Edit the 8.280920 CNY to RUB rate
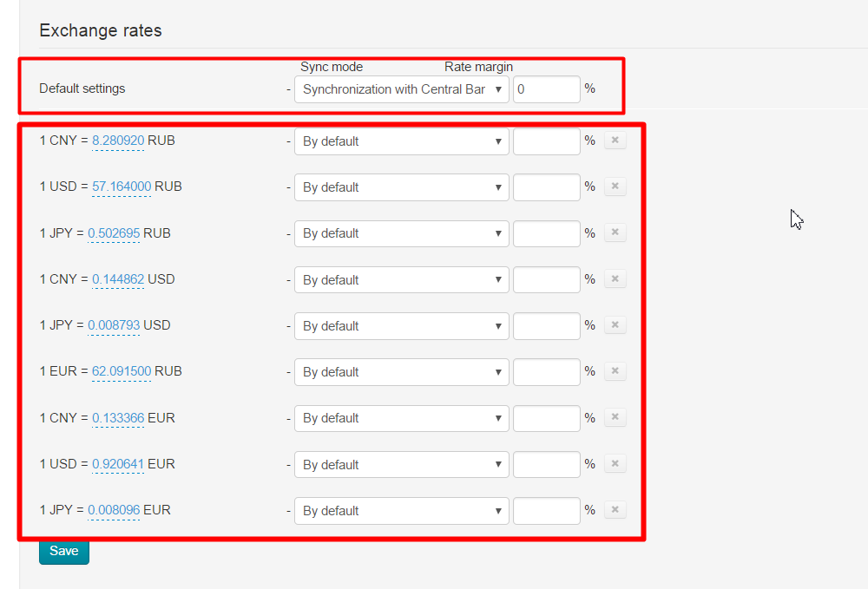Image resolution: width=868 pixels, height=589 pixels. click(118, 141)
